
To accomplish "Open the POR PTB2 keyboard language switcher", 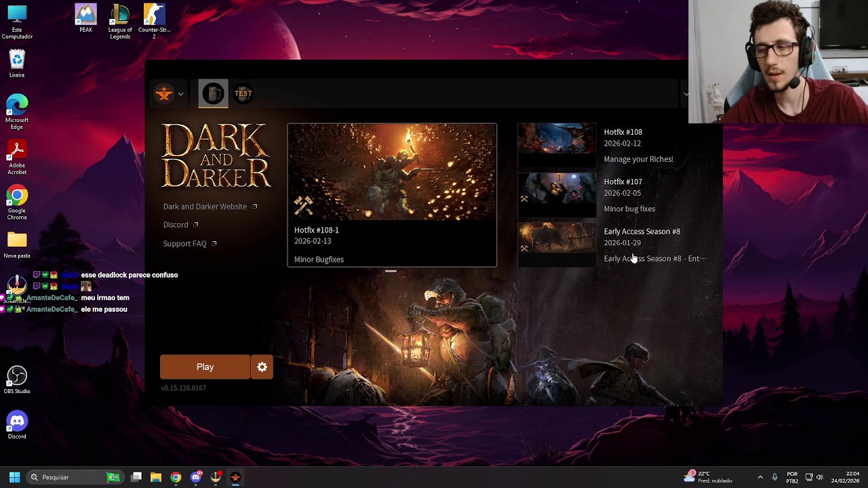I will pyautogui.click(x=792, y=477).
